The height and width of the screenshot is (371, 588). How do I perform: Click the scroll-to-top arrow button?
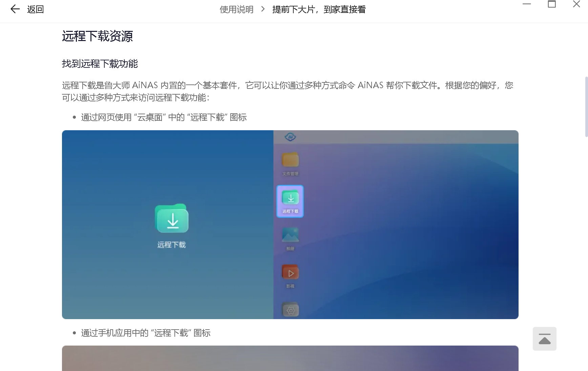click(x=544, y=339)
